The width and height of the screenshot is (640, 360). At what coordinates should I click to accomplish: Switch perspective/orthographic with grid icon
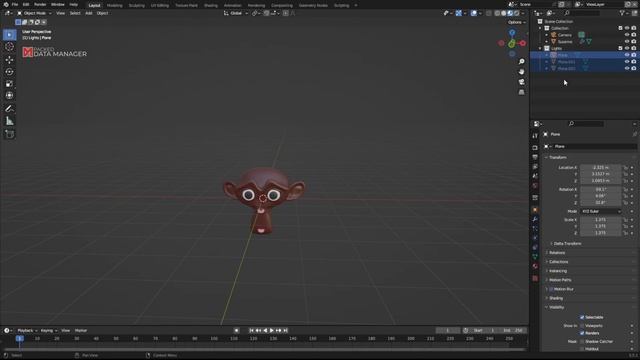[x=521, y=92]
